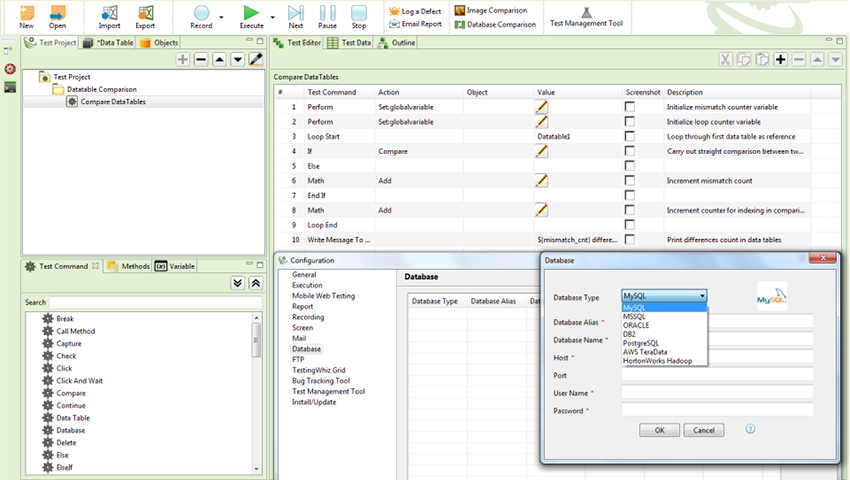Open Image Comparison tool

[459, 10]
